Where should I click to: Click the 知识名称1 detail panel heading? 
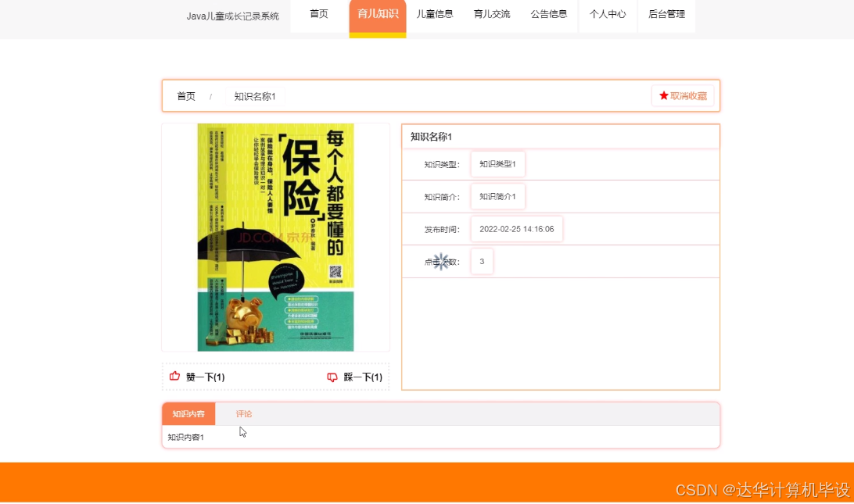[431, 137]
